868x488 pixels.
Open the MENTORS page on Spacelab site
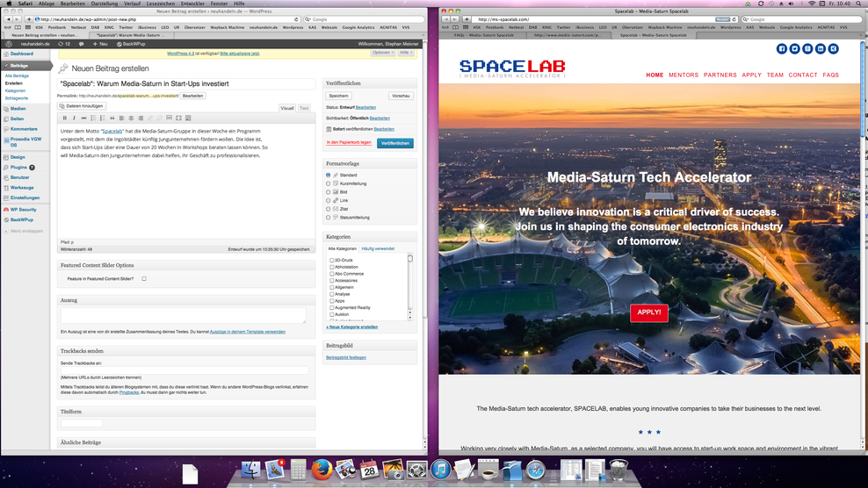[x=684, y=75]
